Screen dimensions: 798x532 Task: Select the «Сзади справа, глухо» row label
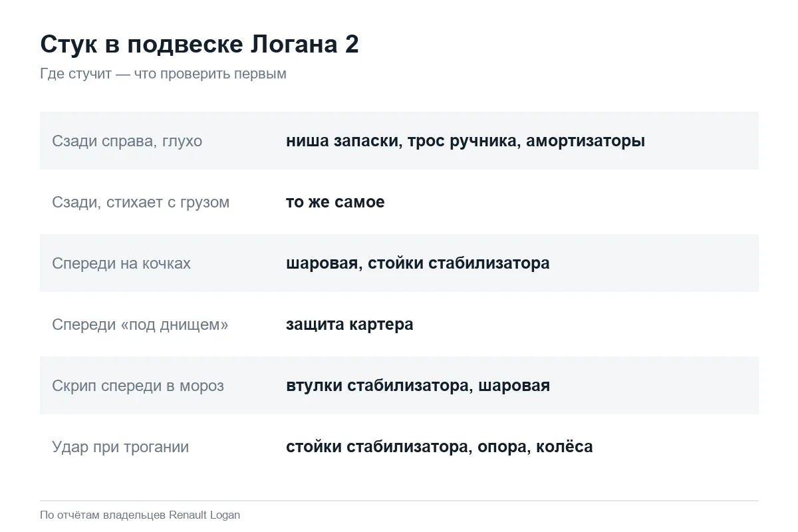(127, 141)
